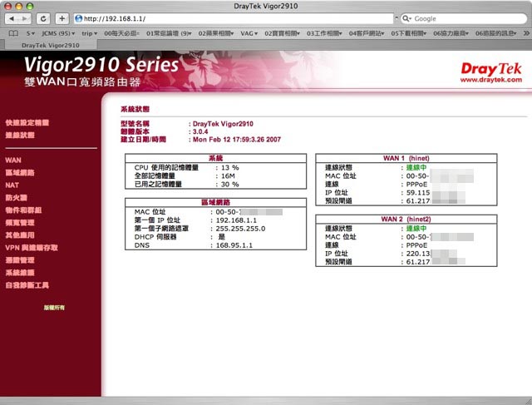Viewport: 532px width, 405px height.
Task: Open the '00每天必逛' bookmark item
Action: click(x=121, y=33)
